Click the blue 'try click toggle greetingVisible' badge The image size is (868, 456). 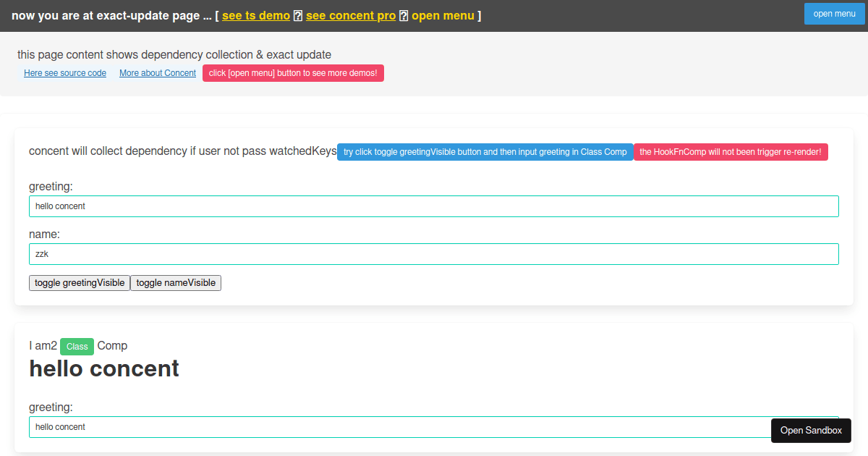coord(485,152)
